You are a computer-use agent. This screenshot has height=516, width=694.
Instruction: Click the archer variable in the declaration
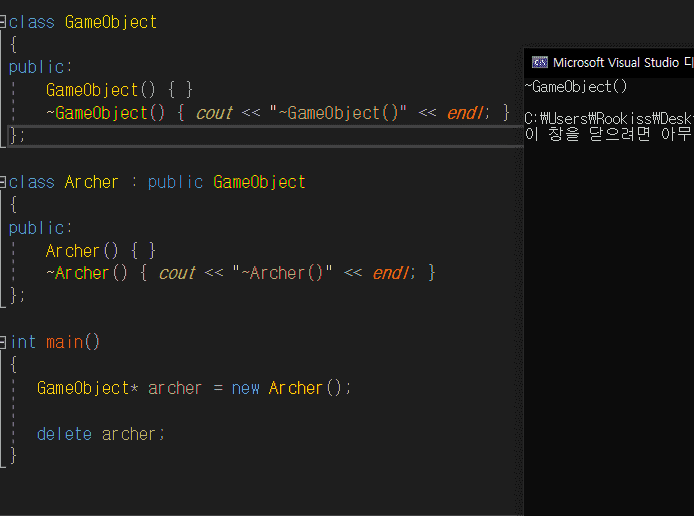175,389
